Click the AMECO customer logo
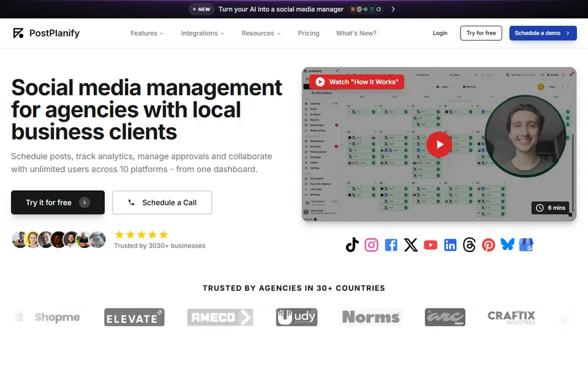This screenshot has height=368, width=588. pos(220,317)
